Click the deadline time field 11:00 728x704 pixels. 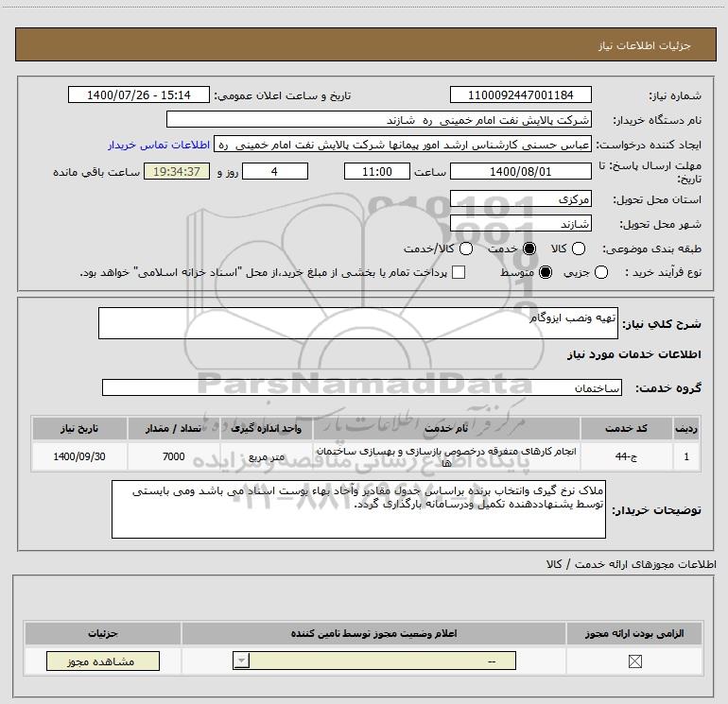click(377, 171)
